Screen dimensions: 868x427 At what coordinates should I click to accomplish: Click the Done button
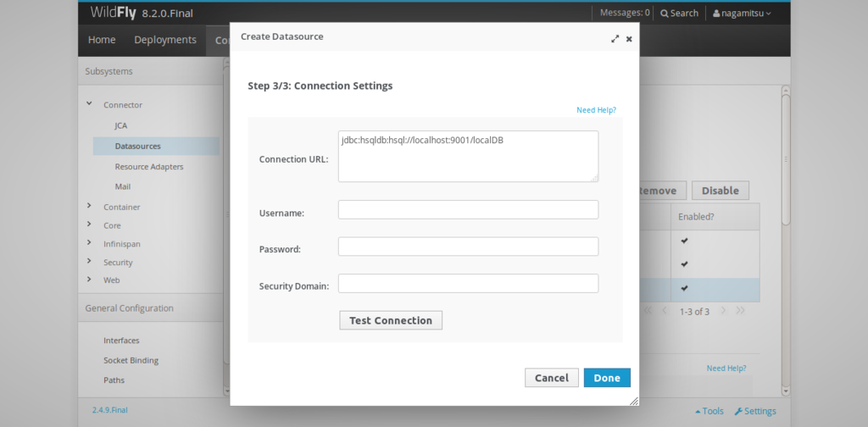pyautogui.click(x=606, y=378)
